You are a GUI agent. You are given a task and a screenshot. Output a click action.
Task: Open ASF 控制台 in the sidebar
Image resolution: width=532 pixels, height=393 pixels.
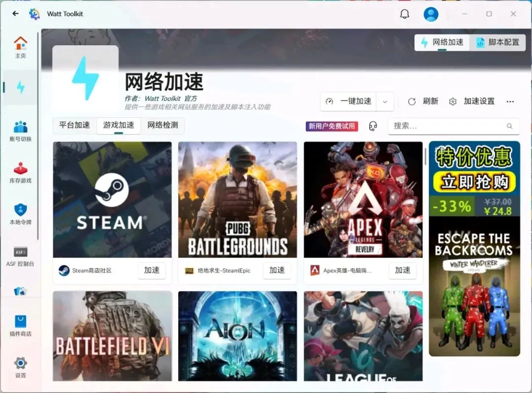pyautogui.click(x=20, y=257)
